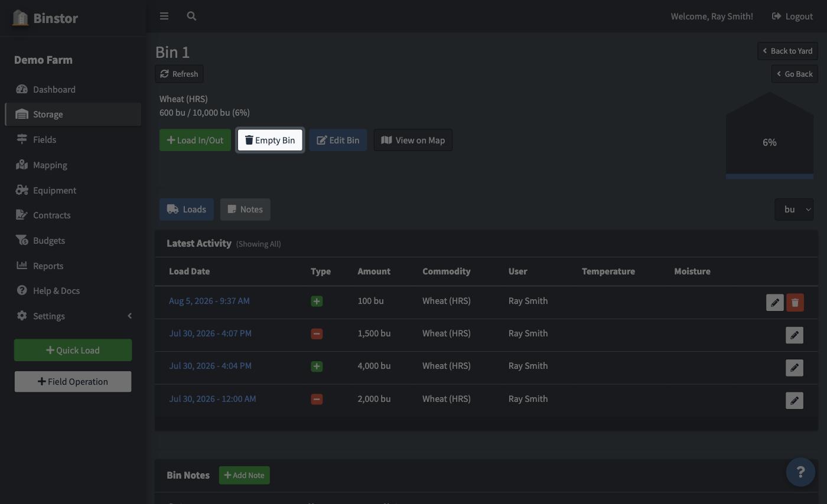
Task: Click Add Note button
Action: tap(244, 475)
